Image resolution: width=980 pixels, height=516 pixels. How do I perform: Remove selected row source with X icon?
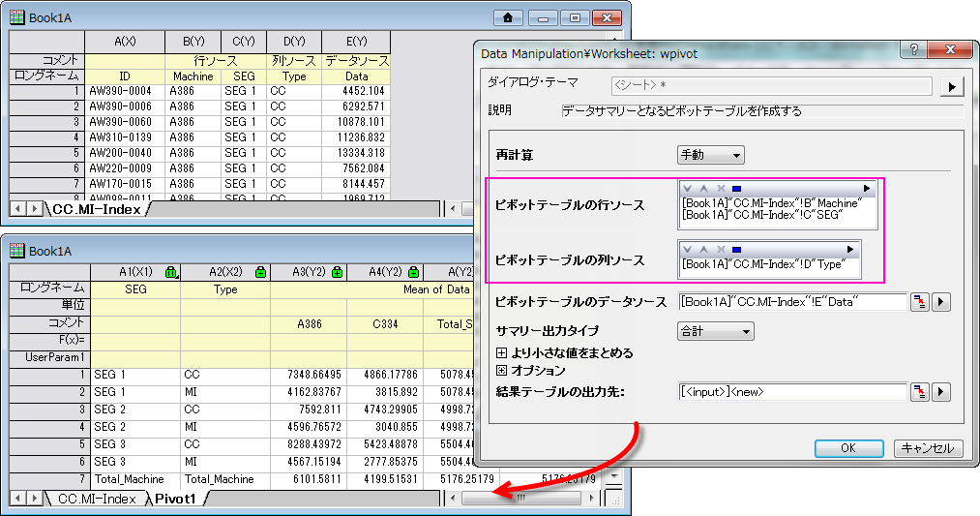(x=721, y=188)
